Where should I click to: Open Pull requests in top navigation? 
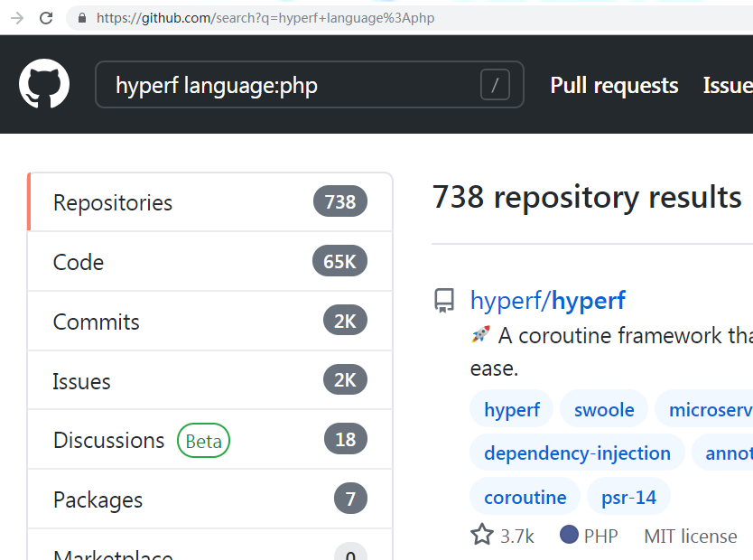click(614, 86)
